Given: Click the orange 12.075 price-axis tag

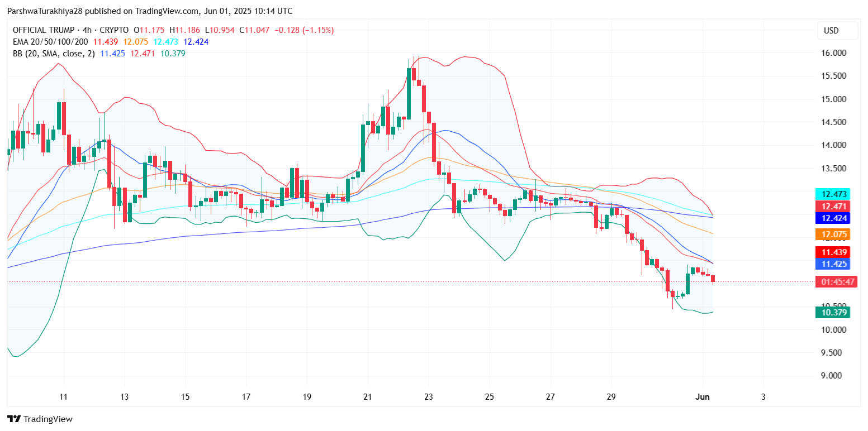Looking at the screenshot, I should (833, 234).
